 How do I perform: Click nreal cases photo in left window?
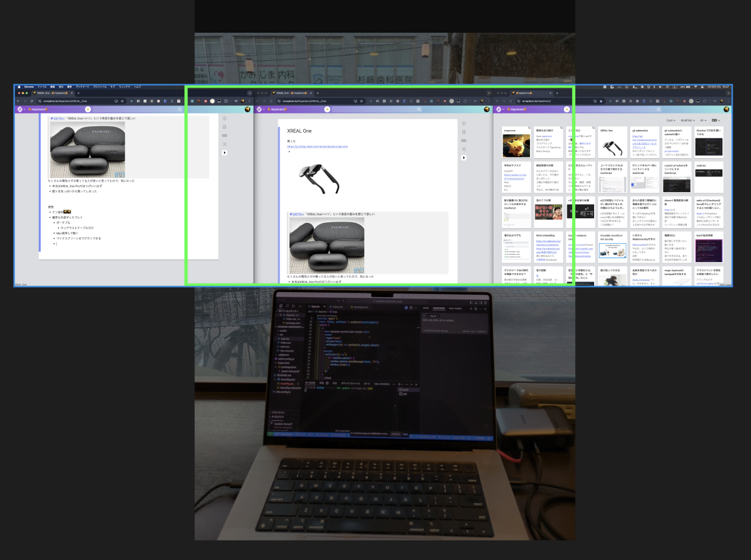tap(88, 150)
